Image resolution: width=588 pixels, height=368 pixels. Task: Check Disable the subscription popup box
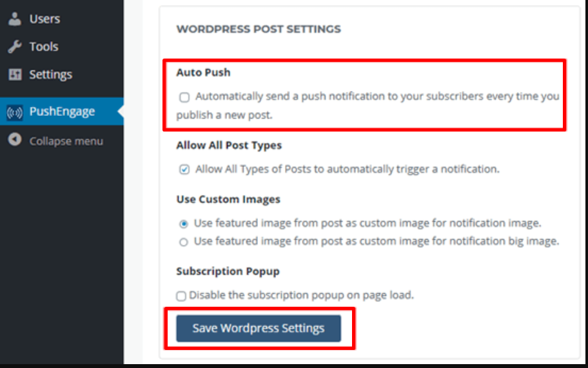(x=182, y=296)
